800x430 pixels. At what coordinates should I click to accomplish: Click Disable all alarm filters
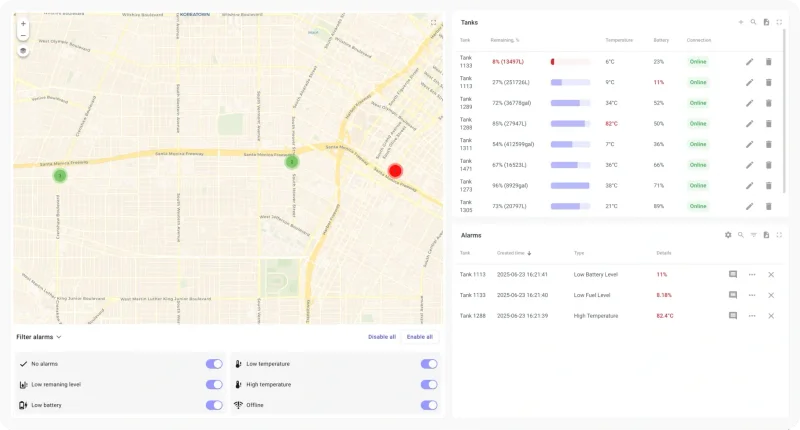click(x=382, y=337)
